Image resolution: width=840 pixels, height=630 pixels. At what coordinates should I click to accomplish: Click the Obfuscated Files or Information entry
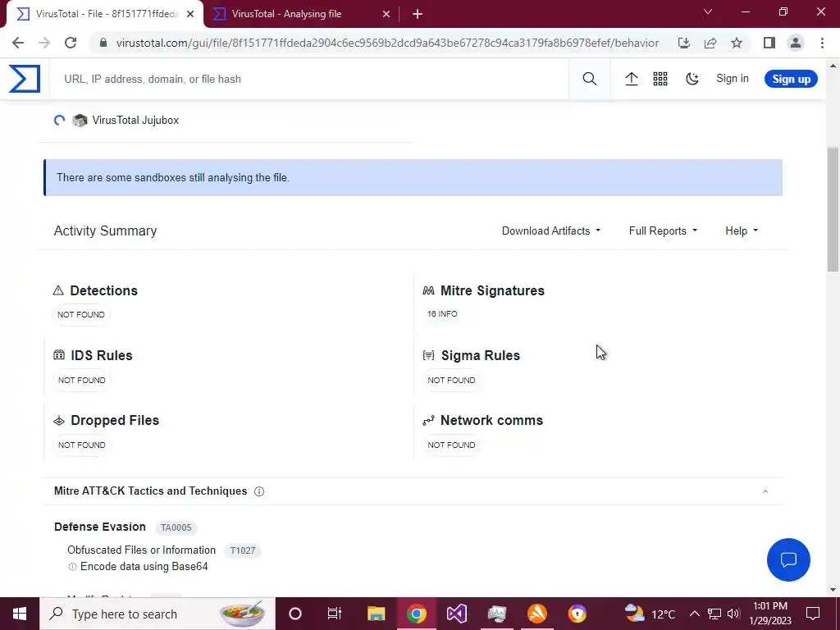[141, 550]
